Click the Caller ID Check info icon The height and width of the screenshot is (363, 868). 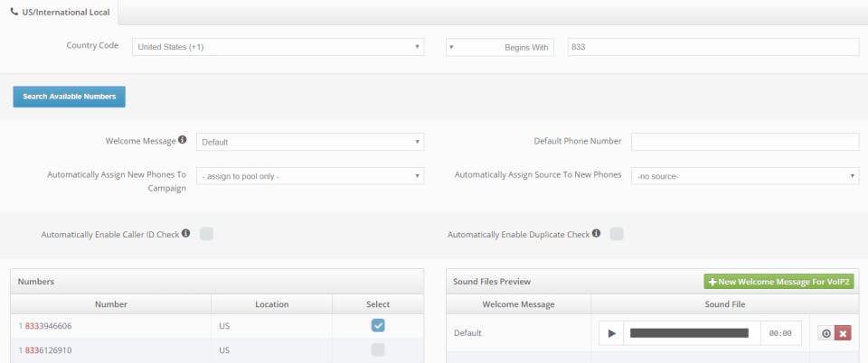186,234
